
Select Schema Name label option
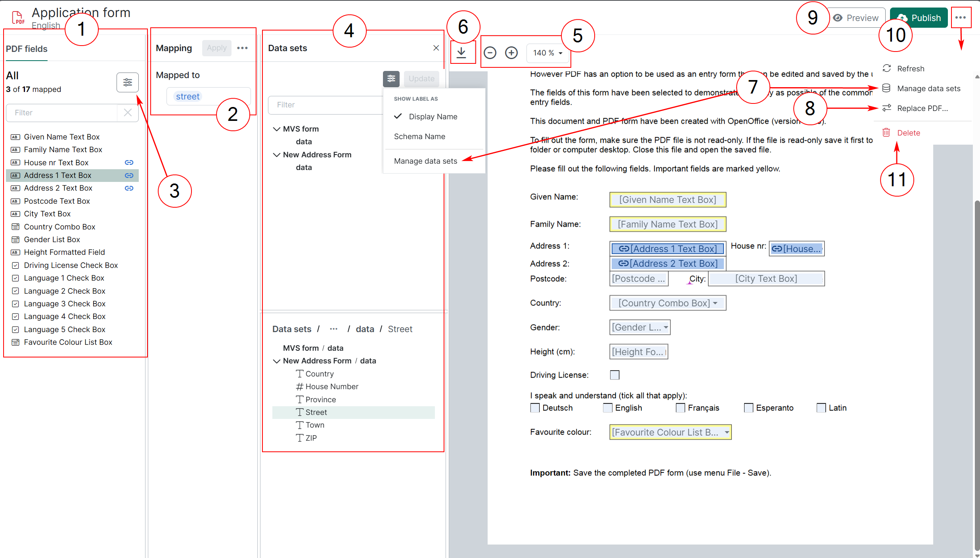coord(419,136)
